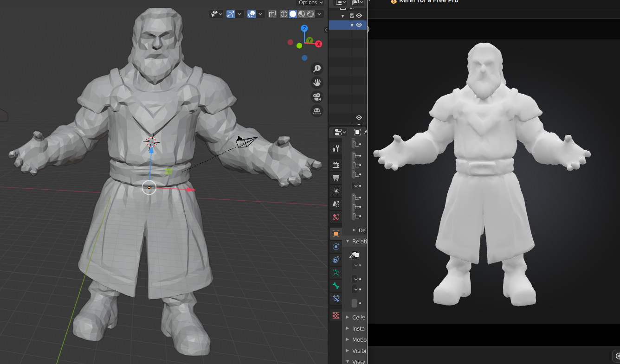Open the Bone Constraints properties tab
The height and width of the screenshot is (364, 620).
point(336,299)
